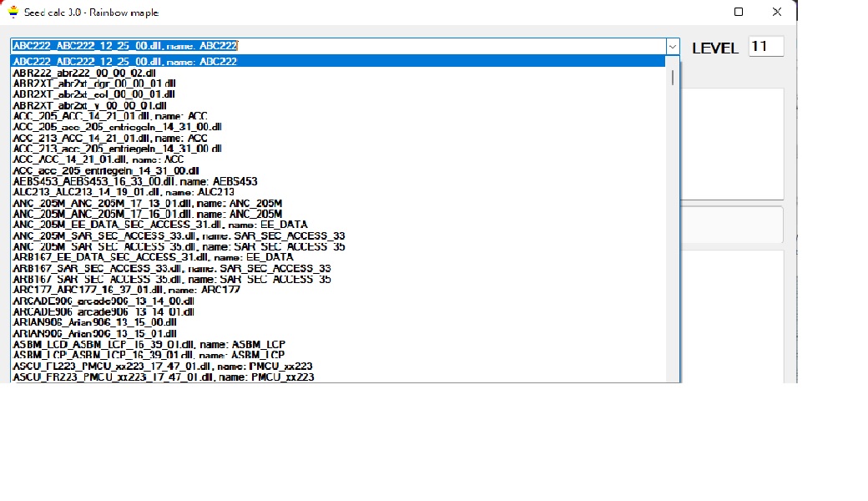Pick ABR2XT_abr2xt_dgr_00_00_01.dll entry
The width and height of the screenshot is (868, 501).
click(x=338, y=83)
